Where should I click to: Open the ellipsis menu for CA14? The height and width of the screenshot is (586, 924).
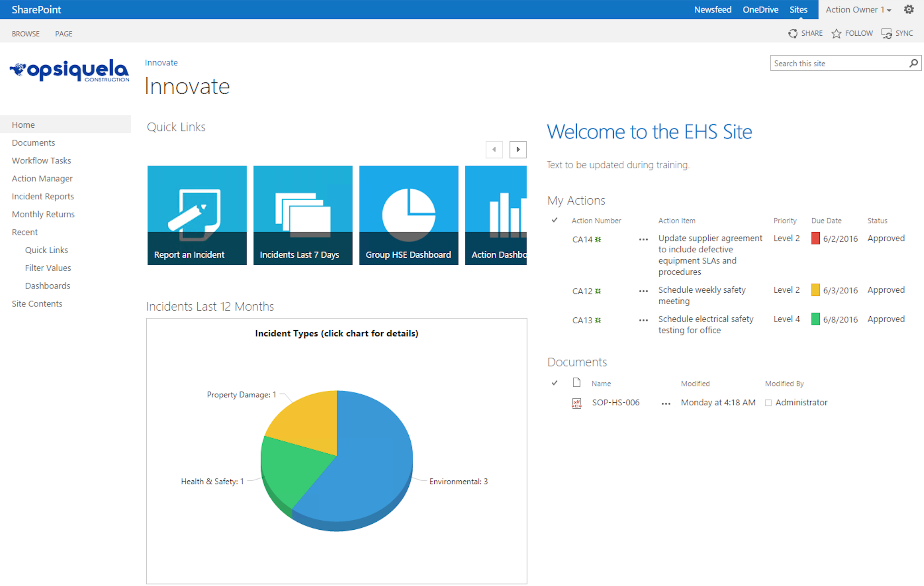point(643,240)
